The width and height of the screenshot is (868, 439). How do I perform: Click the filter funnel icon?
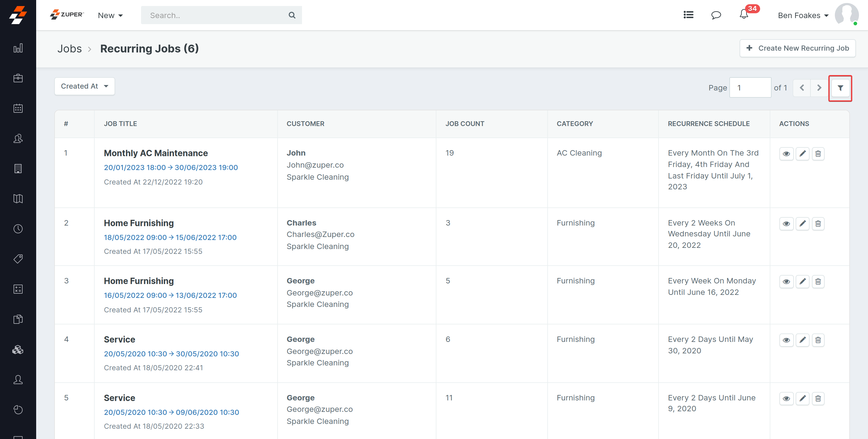[x=840, y=88]
